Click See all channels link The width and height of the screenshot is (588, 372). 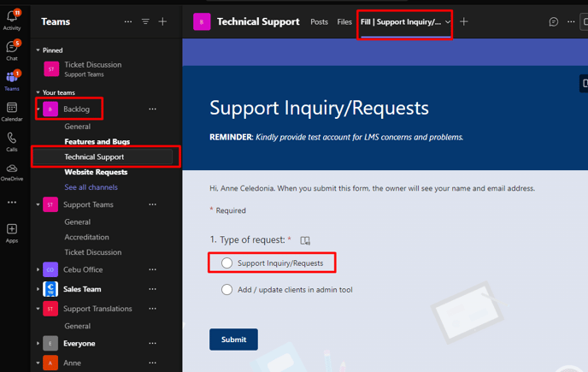click(91, 187)
